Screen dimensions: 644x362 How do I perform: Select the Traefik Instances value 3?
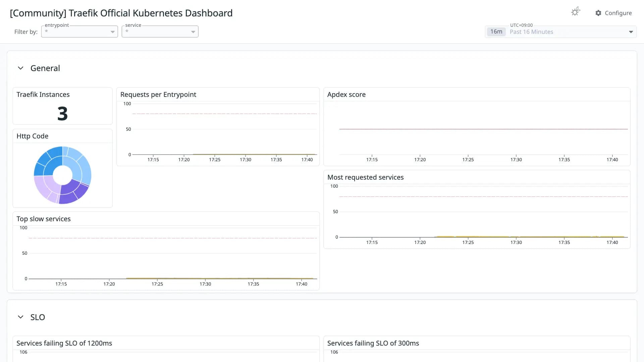coord(62,114)
